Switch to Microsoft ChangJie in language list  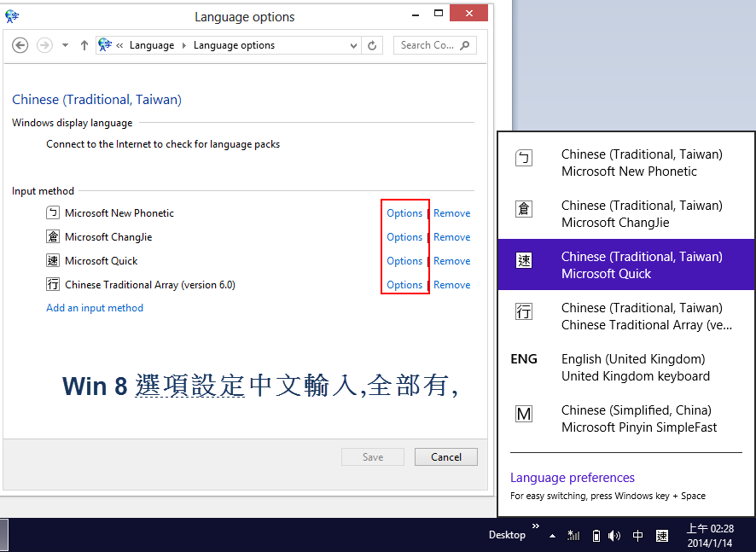tap(625, 214)
